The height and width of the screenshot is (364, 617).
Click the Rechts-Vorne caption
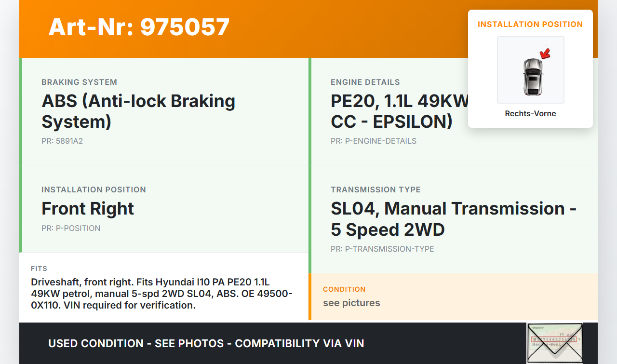click(530, 114)
